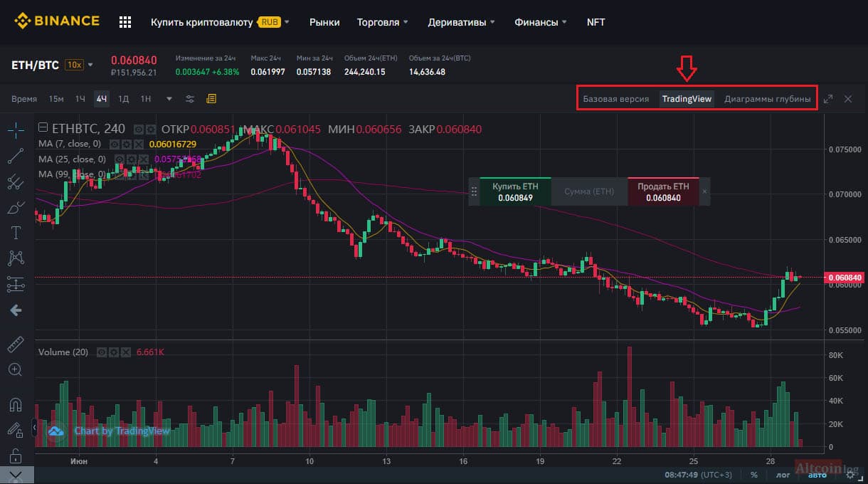Open chart settings gear at bottom right
This screenshot has height=484, width=868.
850,473
